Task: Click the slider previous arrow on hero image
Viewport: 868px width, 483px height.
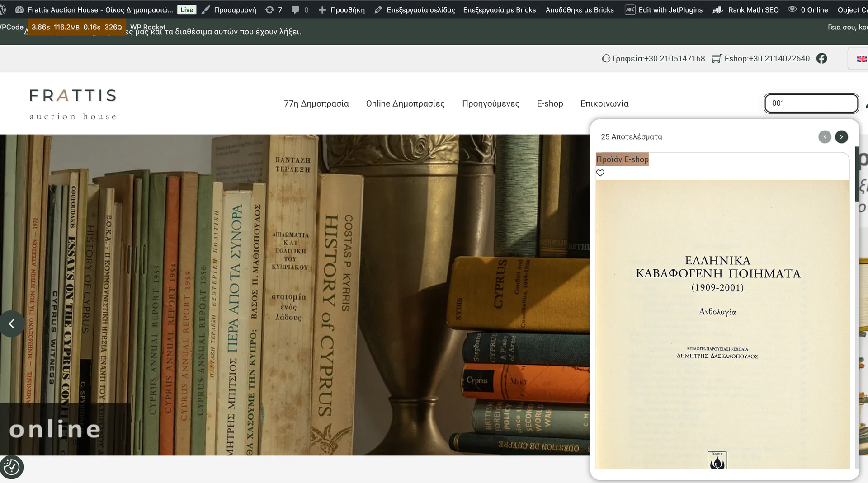Action: [12, 324]
